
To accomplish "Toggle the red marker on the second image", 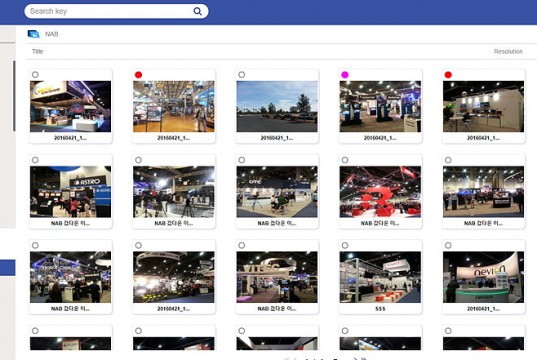I will (138, 75).
